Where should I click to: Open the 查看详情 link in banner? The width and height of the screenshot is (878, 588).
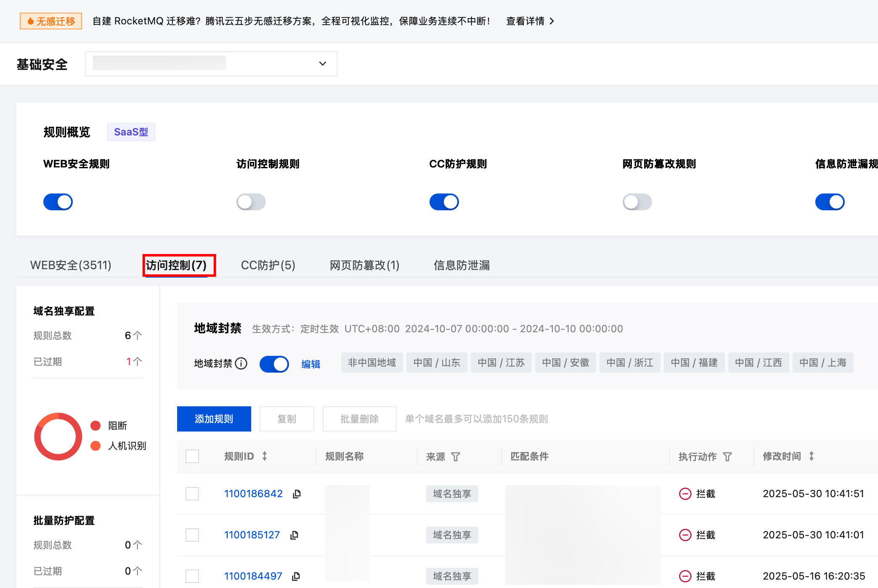tap(530, 21)
